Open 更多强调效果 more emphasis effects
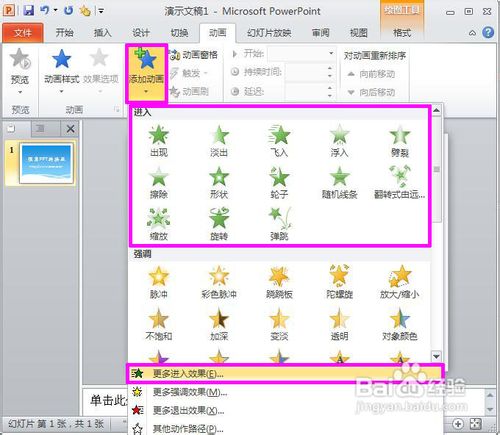The width and height of the screenshot is (500, 435). pos(285,392)
